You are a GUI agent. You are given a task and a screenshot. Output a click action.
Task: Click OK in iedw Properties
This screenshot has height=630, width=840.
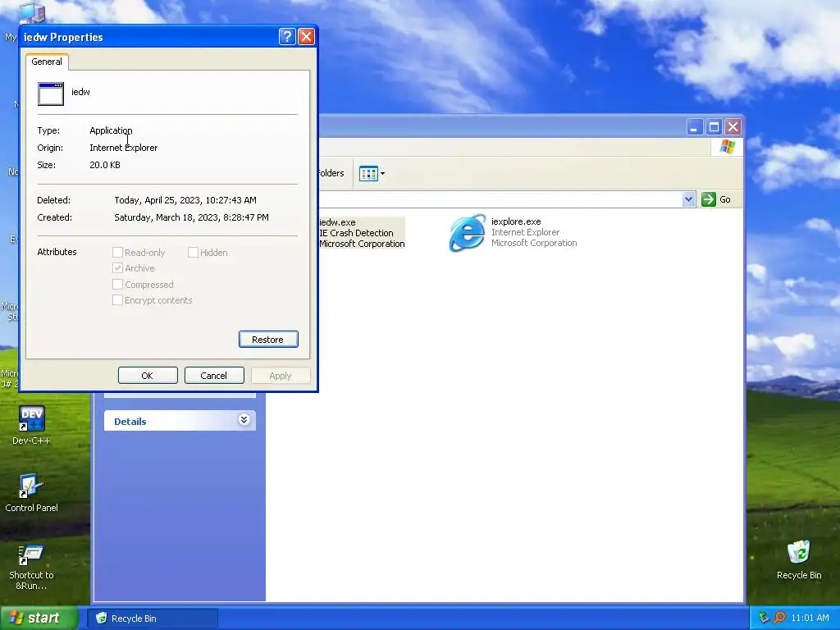coord(148,376)
